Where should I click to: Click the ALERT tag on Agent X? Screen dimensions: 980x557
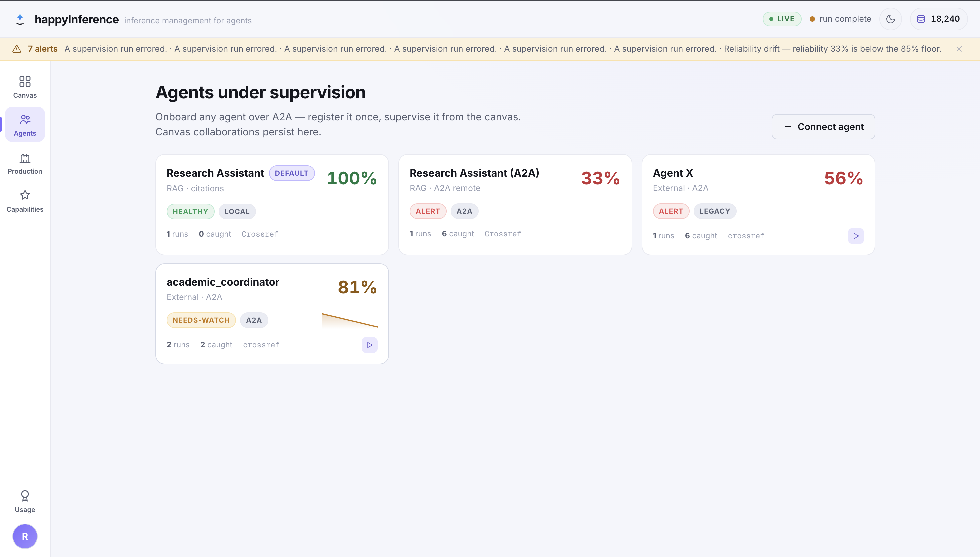[x=671, y=211]
